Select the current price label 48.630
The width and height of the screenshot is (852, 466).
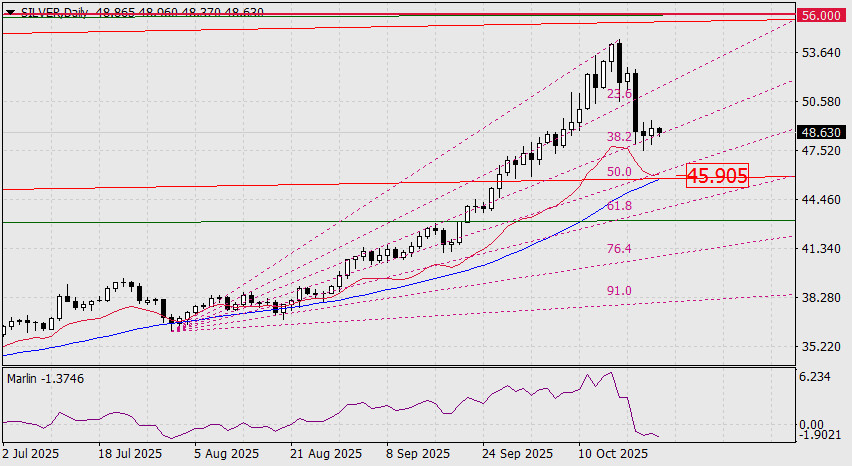click(821, 133)
